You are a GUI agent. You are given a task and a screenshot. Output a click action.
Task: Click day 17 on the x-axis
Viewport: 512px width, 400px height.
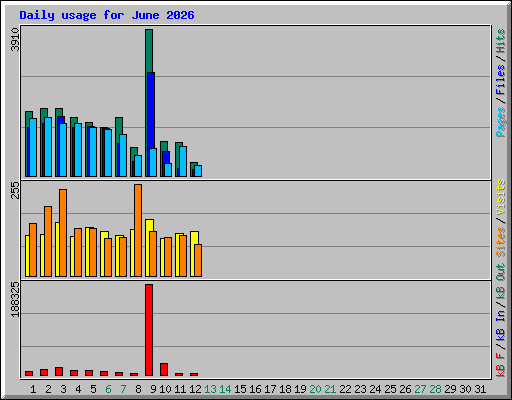[x=270, y=389]
